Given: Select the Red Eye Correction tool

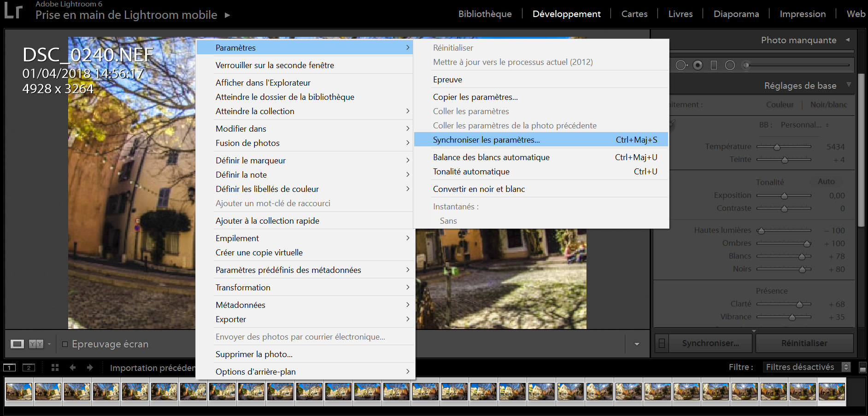Looking at the screenshot, I should pos(698,65).
